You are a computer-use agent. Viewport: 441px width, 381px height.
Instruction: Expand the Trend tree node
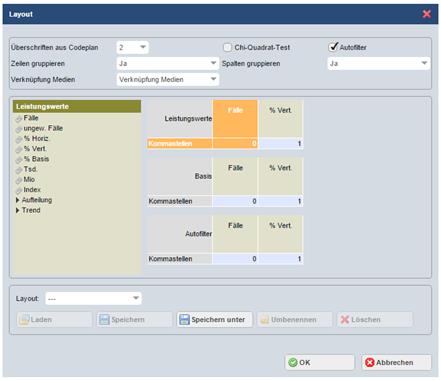tap(18, 210)
